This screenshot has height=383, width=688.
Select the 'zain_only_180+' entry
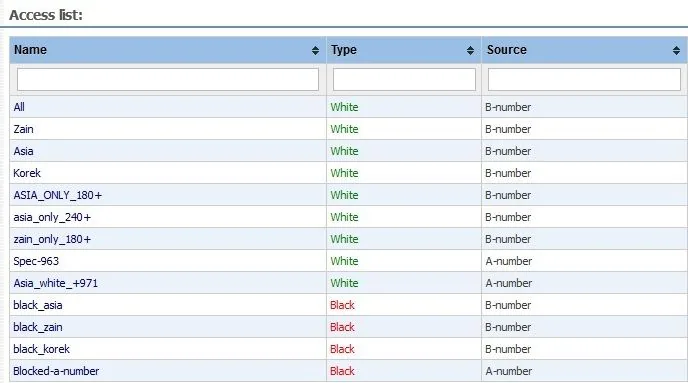click(x=52, y=239)
